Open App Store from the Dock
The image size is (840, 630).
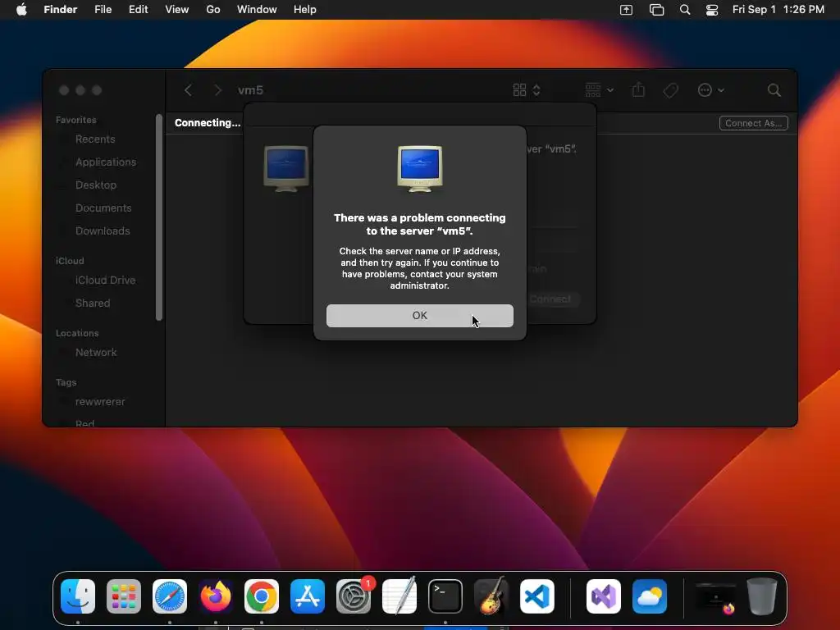tap(308, 596)
